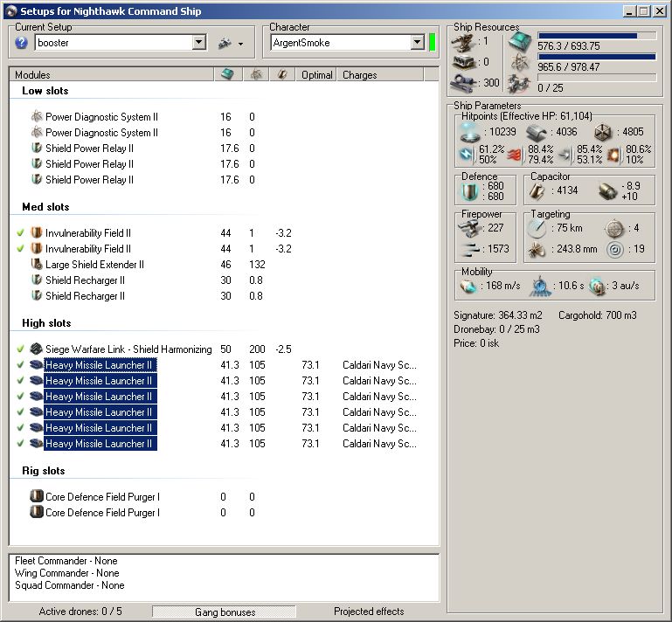
Task: Click the targeting range icon showing 75 km
Action: tap(537, 228)
